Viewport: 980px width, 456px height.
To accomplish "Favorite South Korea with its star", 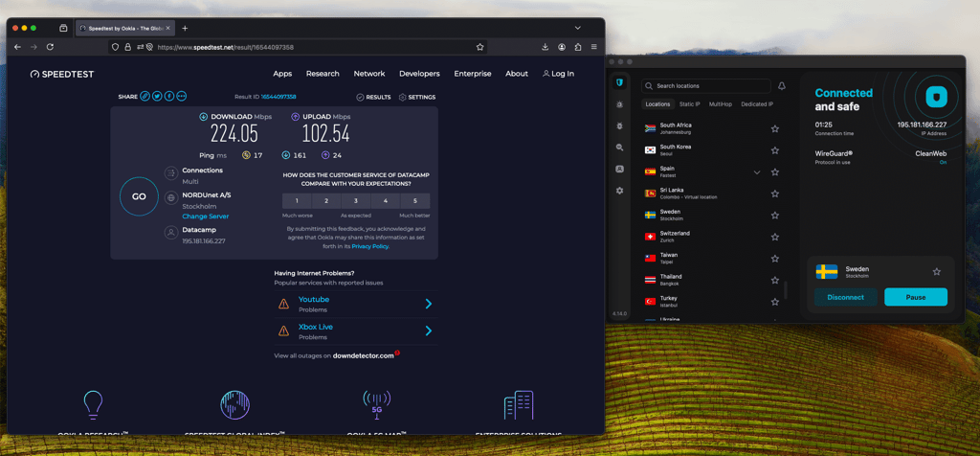I will click(775, 150).
